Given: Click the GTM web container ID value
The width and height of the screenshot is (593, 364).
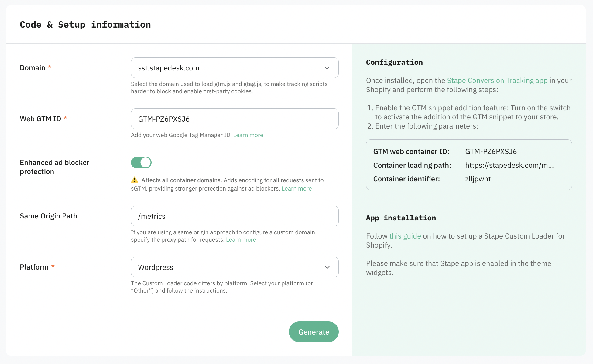Looking at the screenshot, I should pos(491,152).
